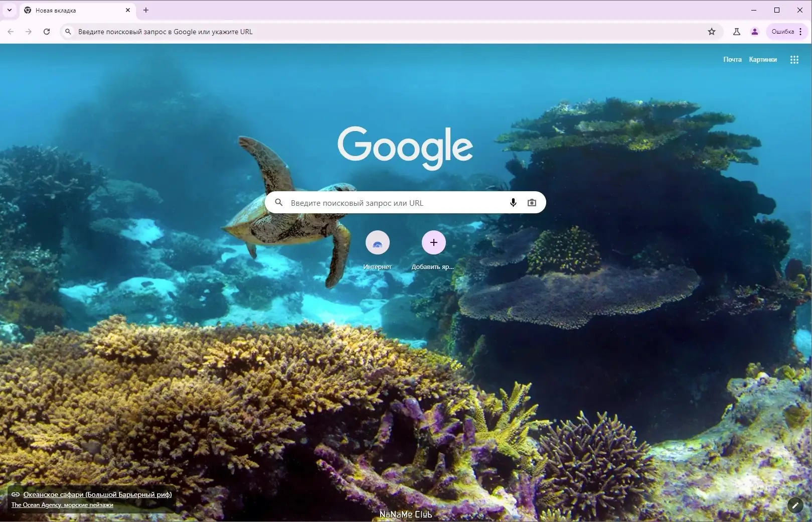Viewport: 812px width, 522px height.
Task: Reload the page with the refresh icon
Action: (47, 32)
